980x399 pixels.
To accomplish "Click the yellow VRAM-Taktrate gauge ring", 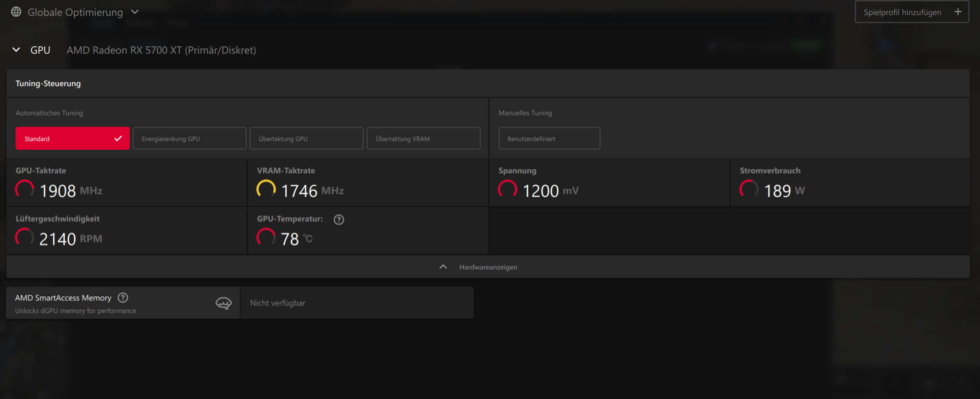I will (x=266, y=189).
